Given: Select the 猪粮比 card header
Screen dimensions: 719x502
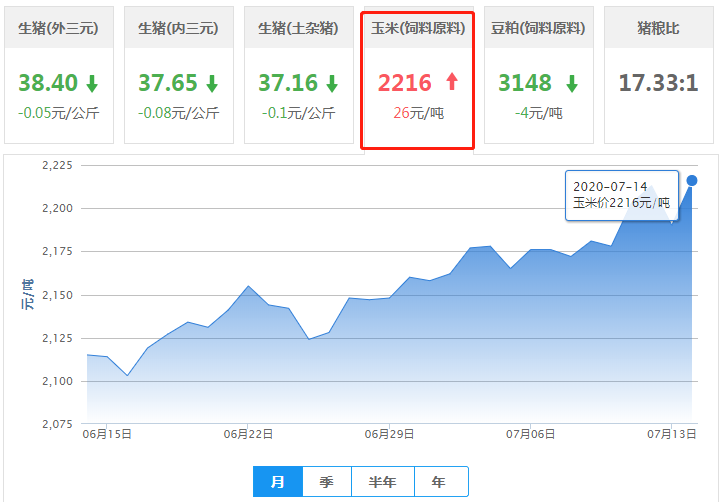Looking at the screenshot, I should [x=658, y=28].
